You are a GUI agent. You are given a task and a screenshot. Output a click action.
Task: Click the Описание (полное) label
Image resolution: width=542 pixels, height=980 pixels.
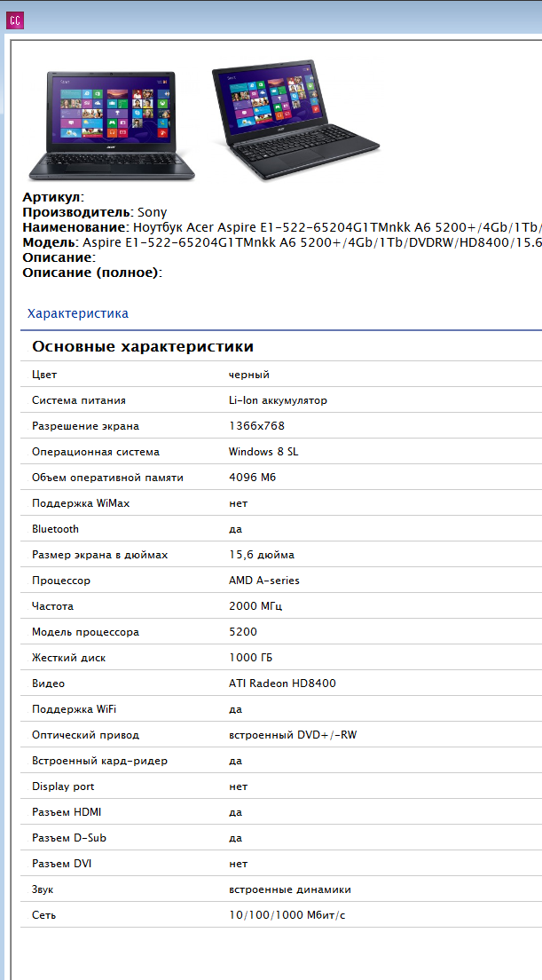pyautogui.click(x=90, y=273)
